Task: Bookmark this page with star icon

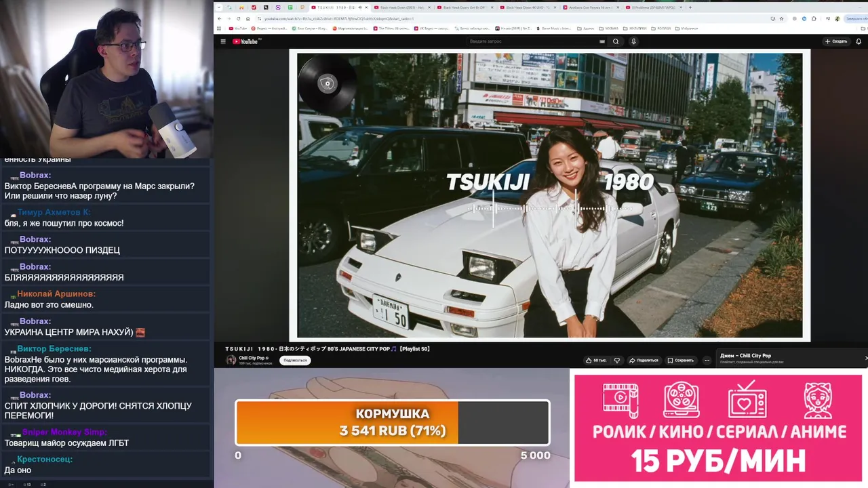Action: click(781, 19)
